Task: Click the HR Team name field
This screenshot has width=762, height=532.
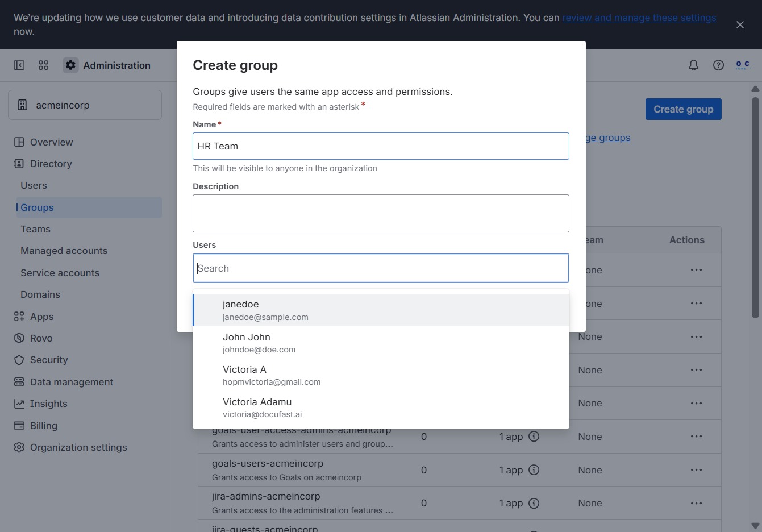Action: click(381, 146)
